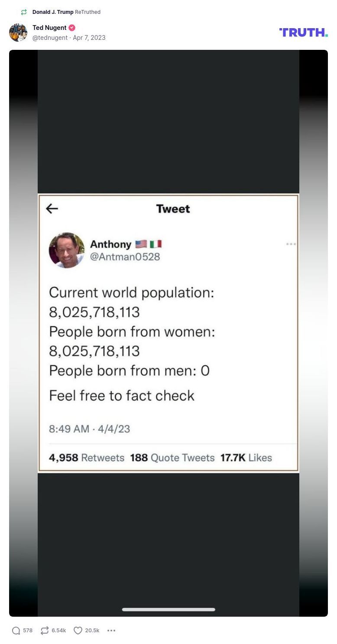Click Ted Nugent's profile avatar
The image size is (337, 644).
(18, 32)
